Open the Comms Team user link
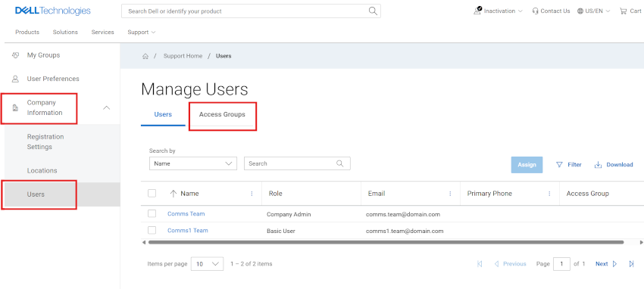 [186, 213]
